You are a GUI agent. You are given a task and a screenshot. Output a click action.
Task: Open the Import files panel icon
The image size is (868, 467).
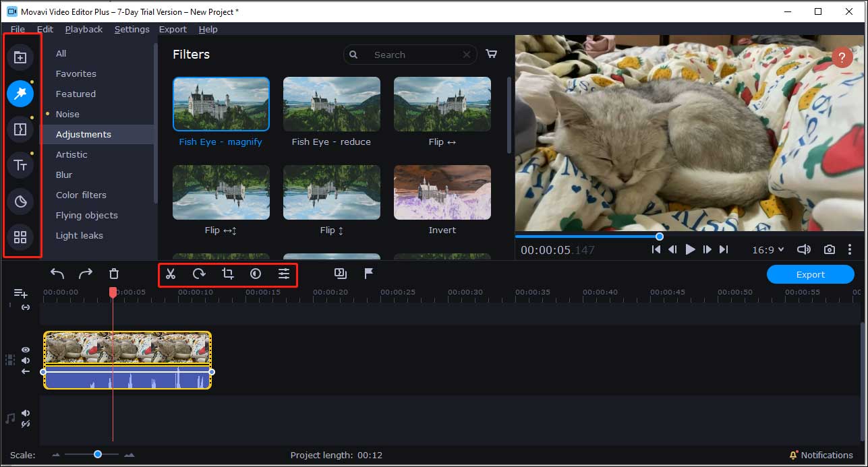pos(20,57)
